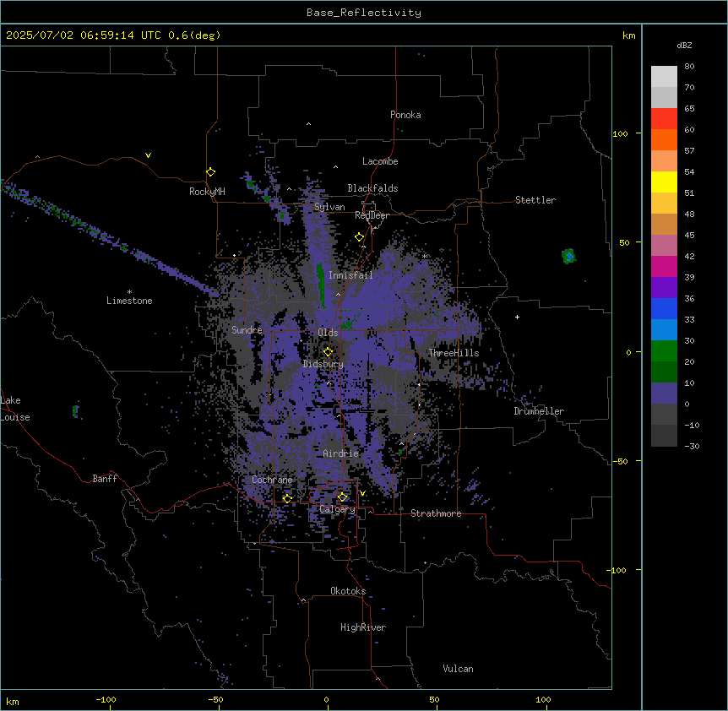The image size is (728, 711).
Task: Click the -100 tick on bottom axis
Action: (x=106, y=699)
